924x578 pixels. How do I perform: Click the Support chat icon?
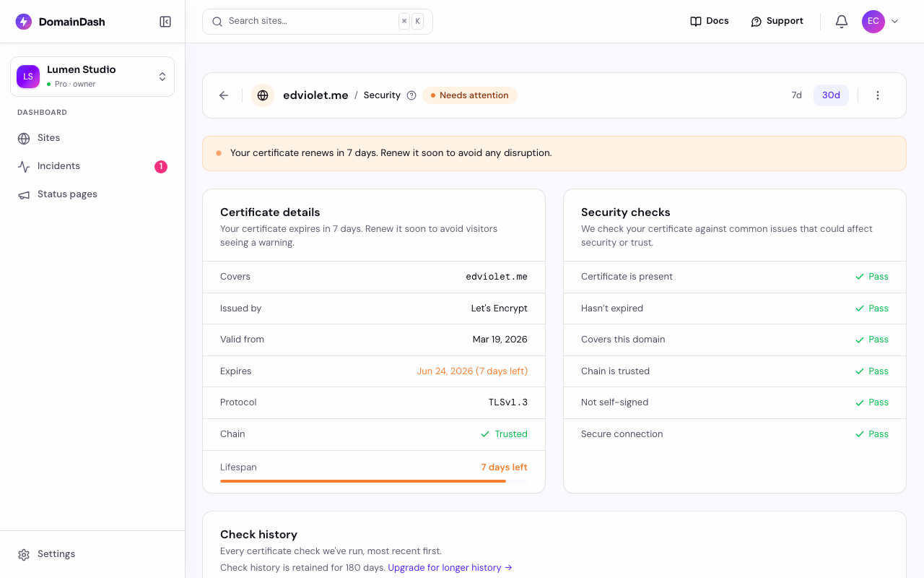[x=757, y=22]
